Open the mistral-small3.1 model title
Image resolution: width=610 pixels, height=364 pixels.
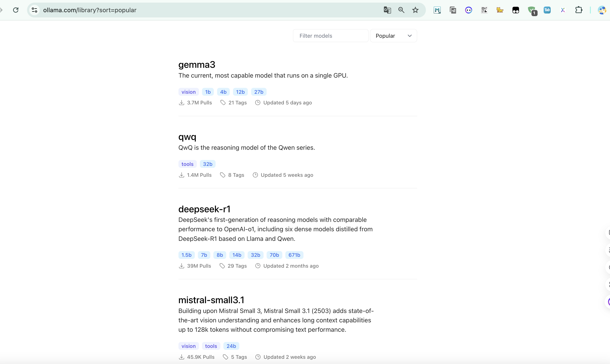(211, 300)
